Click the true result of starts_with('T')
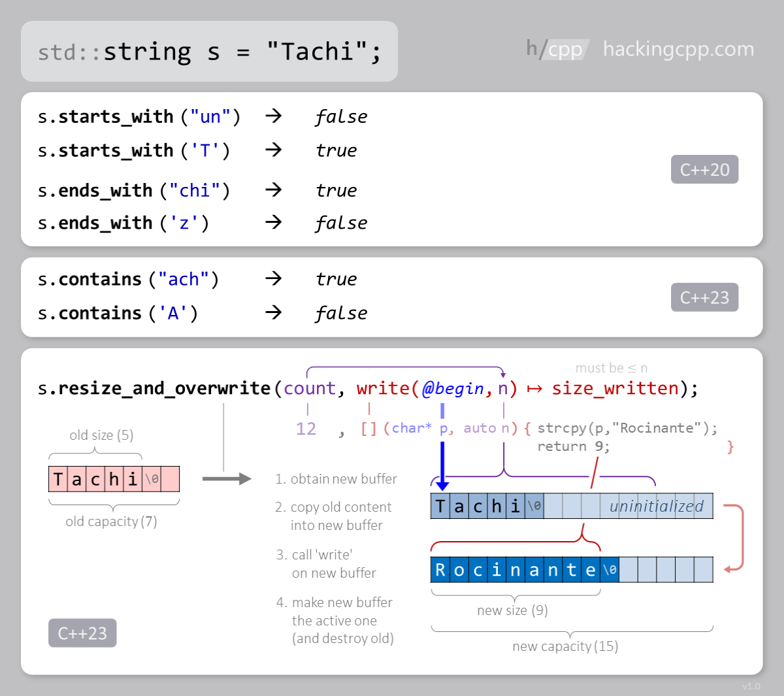The image size is (784, 696). (336, 150)
